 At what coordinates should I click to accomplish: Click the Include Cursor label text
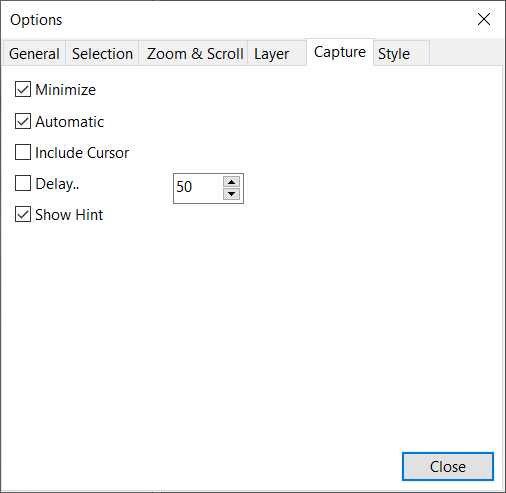click(x=82, y=153)
